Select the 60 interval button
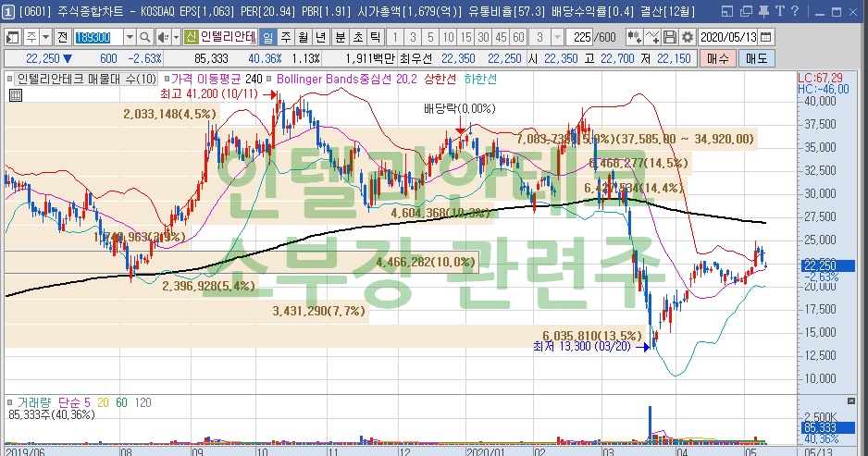Viewport: 868px width, 456px height. [519, 37]
